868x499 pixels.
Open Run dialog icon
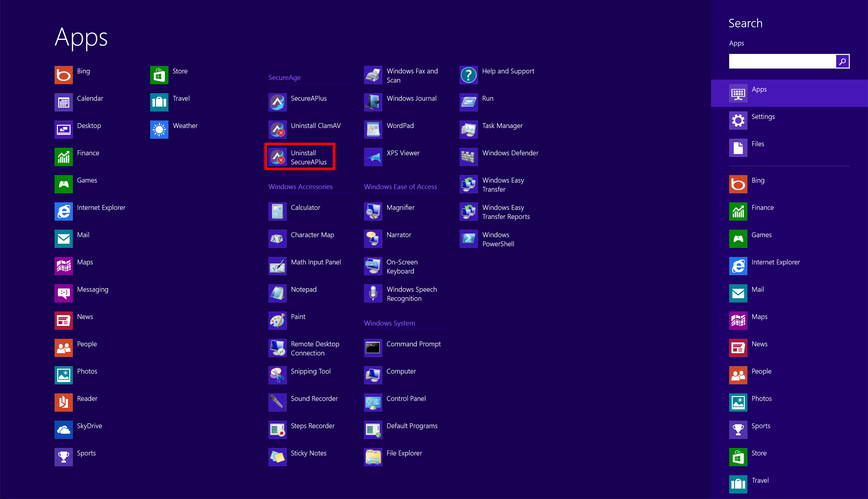468,102
